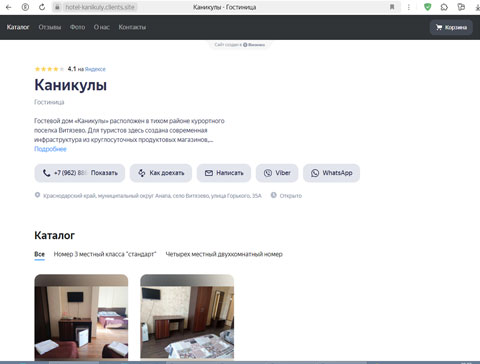Click the Гостиница subtitle text

pyautogui.click(x=49, y=102)
